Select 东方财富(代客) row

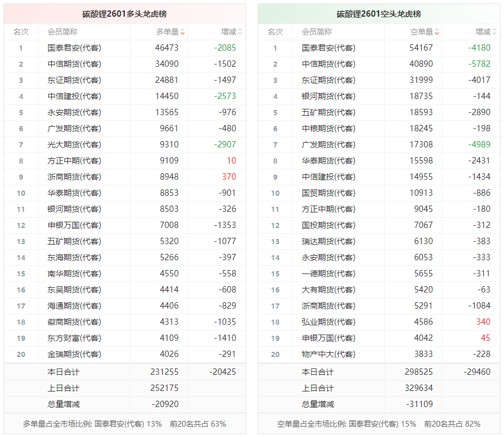[125, 338]
